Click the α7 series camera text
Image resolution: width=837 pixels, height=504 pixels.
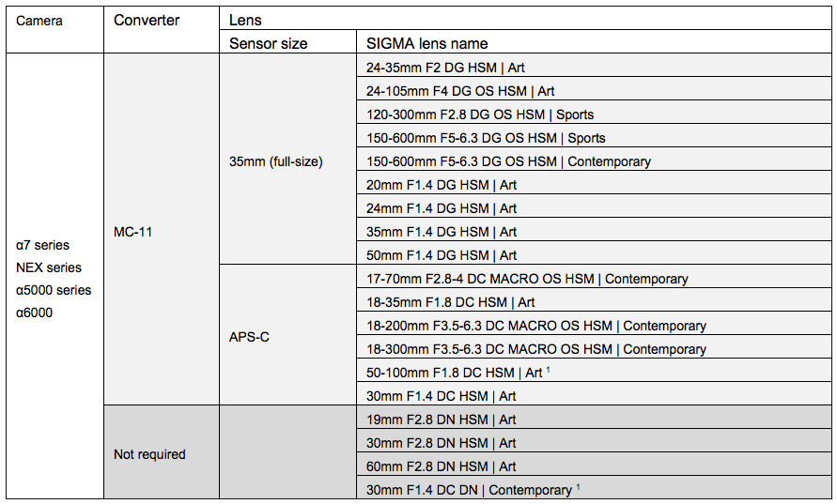coord(43,245)
